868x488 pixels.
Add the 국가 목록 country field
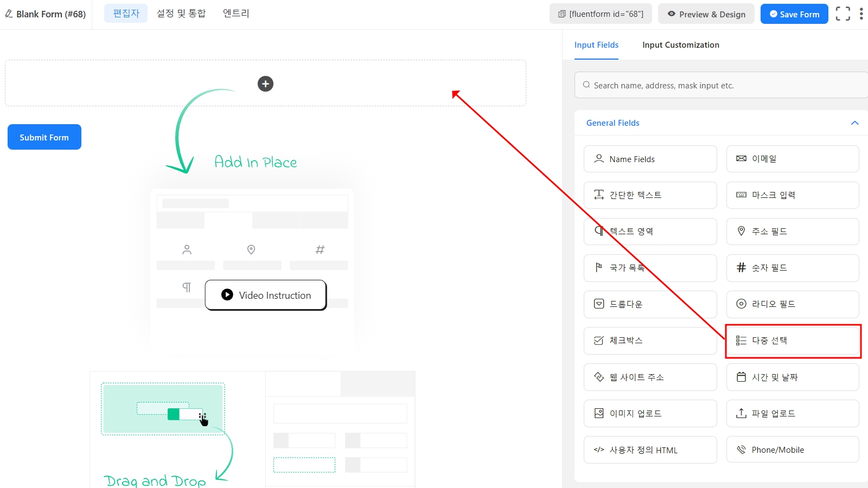[650, 268]
